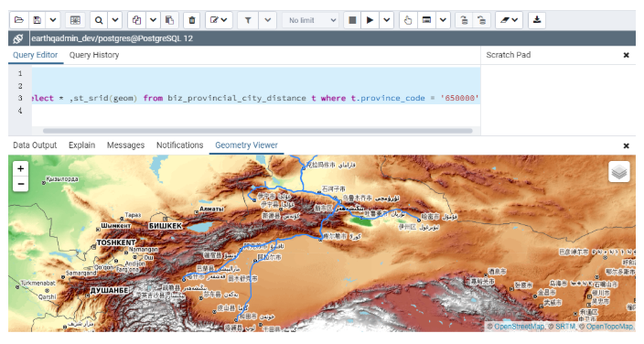Click the delete rows trash icon
644x344 pixels.
191,20
